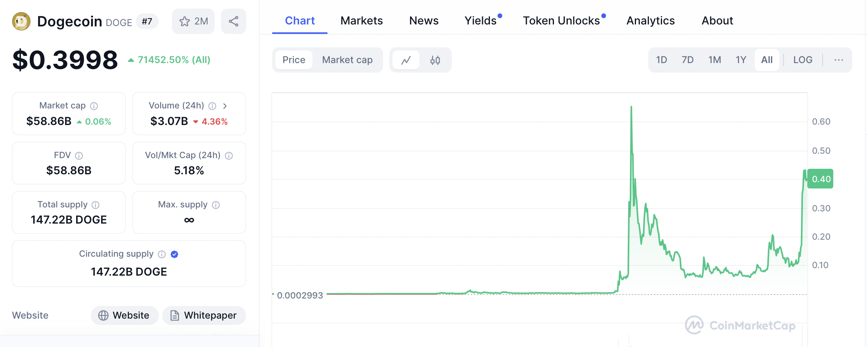This screenshot has height=347, width=868.
Task: Set chart range to 1D
Action: pos(662,60)
